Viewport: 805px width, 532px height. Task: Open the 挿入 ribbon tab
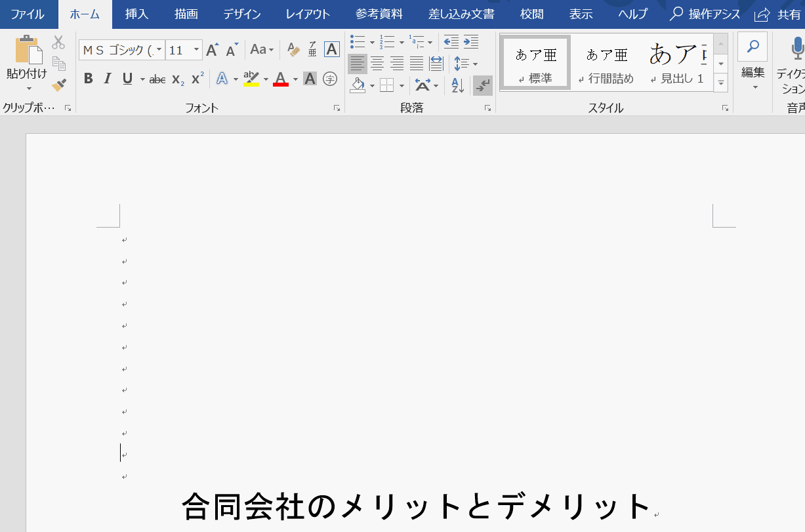pyautogui.click(x=136, y=14)
